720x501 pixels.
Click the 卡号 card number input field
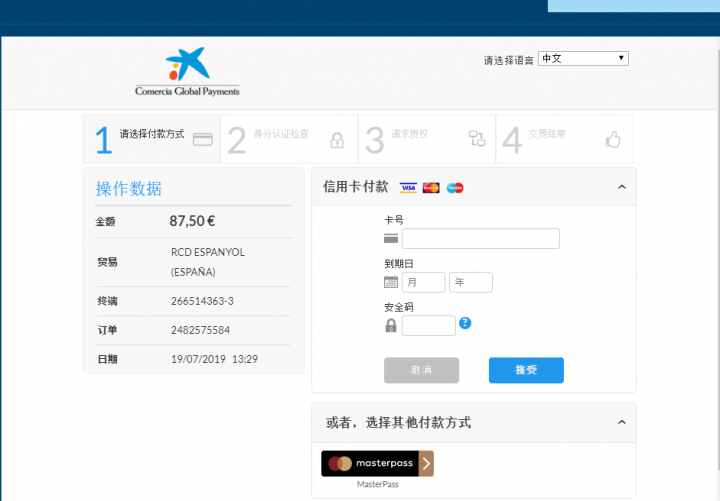click(x=480, y=239)
